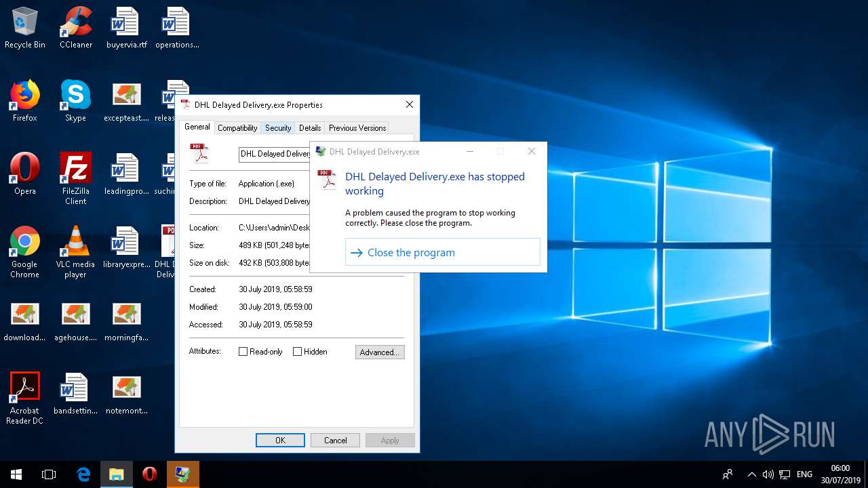Launch Opera desktop shortcut
Image resolution: width=868 pixels, height=488 pixels.
coord(25,174)
